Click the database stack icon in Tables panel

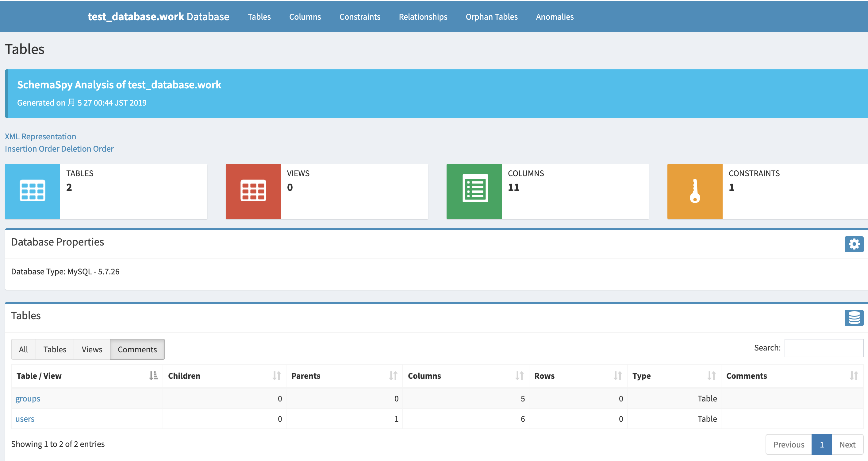(x=854, y=318)
